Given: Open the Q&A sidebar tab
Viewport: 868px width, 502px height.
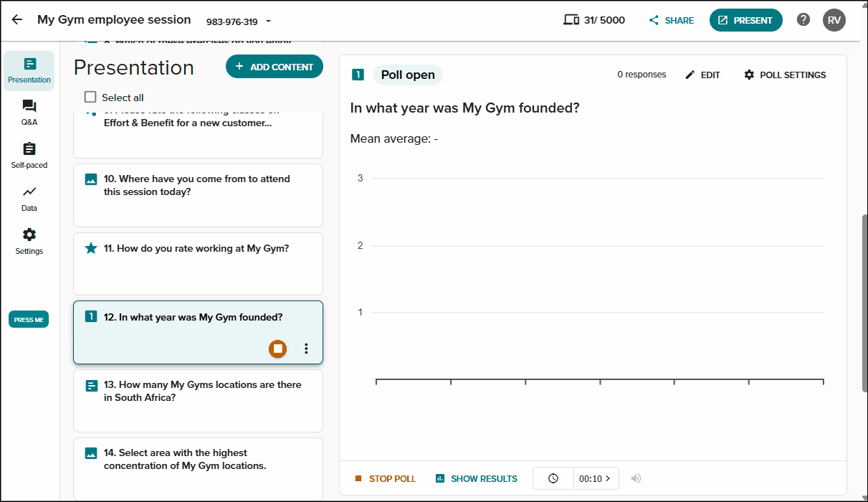Looking at the screenshot, I should click(29, 113).
